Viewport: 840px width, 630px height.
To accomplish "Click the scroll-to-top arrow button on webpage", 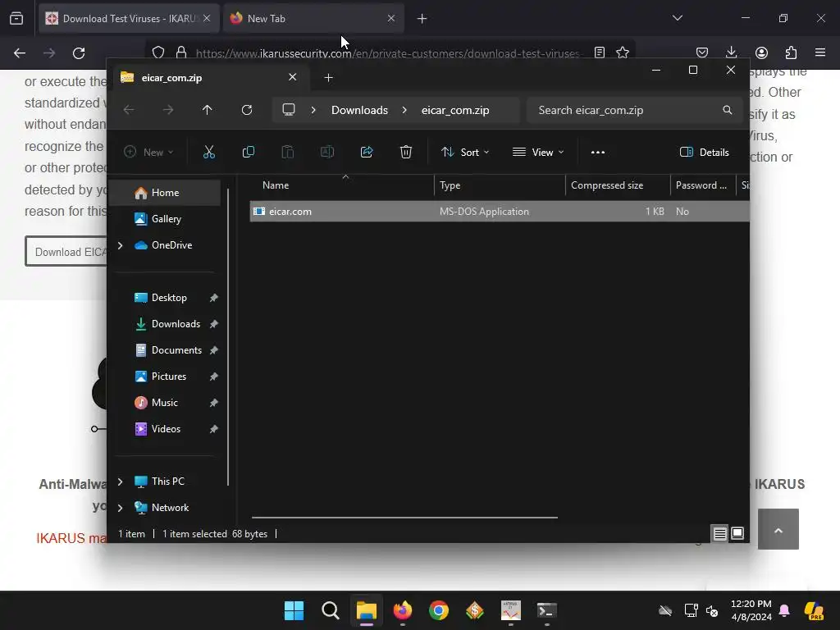I will [x=778, y=529].
